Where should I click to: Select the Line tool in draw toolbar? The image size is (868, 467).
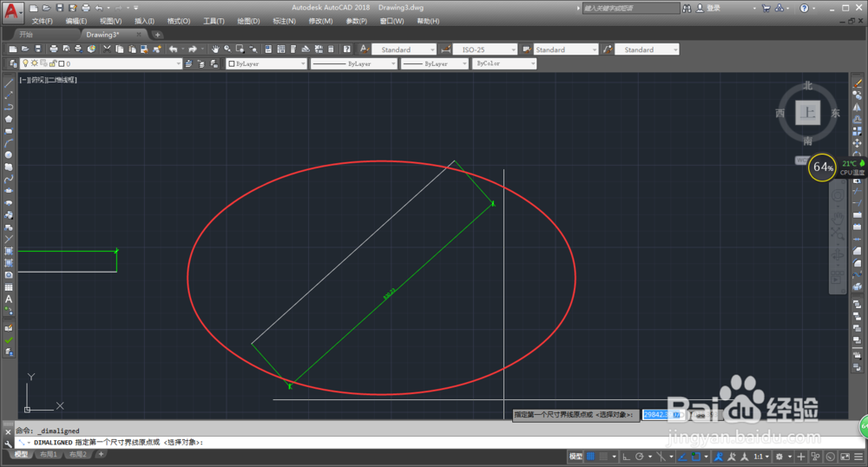[x=9, y=83]
